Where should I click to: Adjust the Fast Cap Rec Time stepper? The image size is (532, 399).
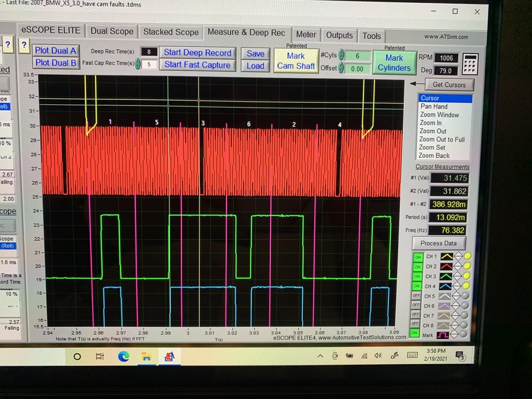point(138,64)
